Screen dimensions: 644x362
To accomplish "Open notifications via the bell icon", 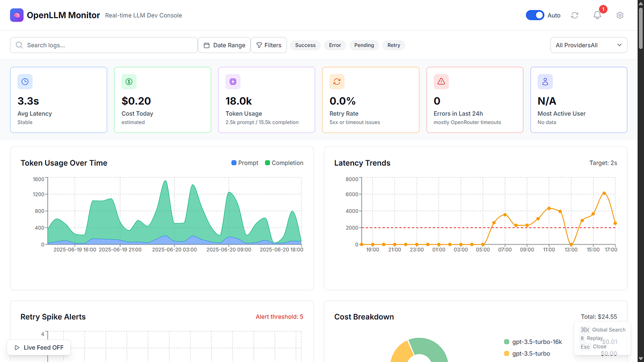I will tap(597, 16).
